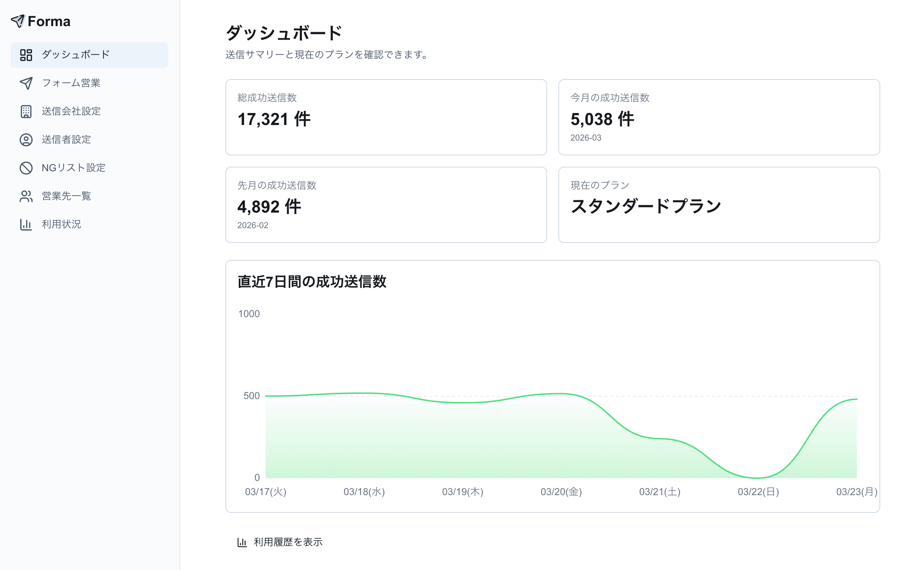Image resolution: width=924 pixels, height=570 pixels.
Task: Open the フォーム営業 navigation entry
Action: (72, 83)
